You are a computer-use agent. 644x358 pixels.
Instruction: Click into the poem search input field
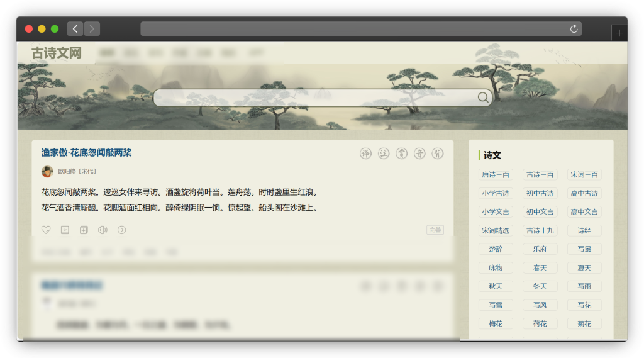click(x=314, y=98)
